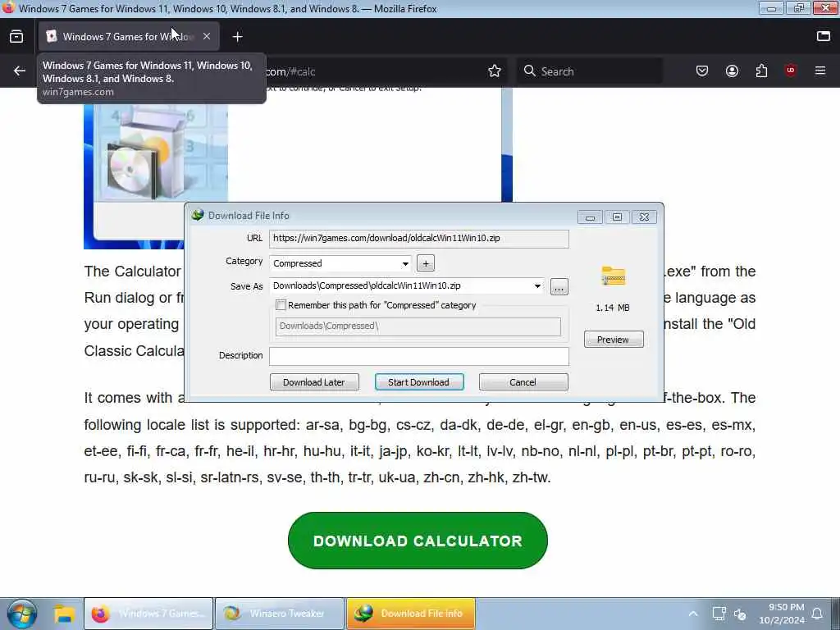
Task: Open Firefox View tab list icon
Action: [x=16, y=36]
